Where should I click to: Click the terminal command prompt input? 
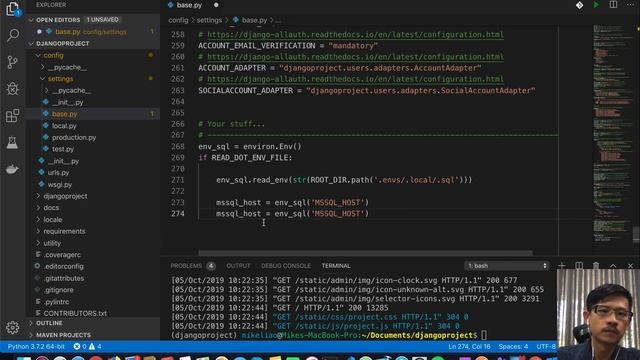(484, 336)
